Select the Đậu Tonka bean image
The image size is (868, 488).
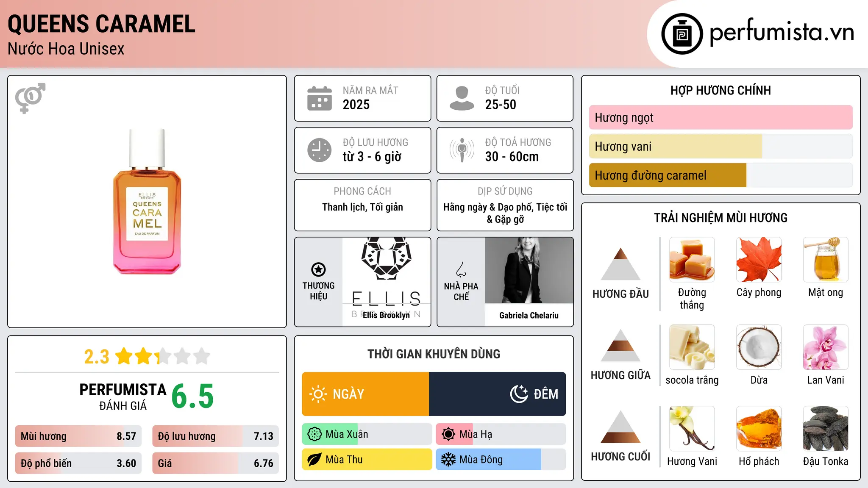pyautogui.click(x=826, y=429)
